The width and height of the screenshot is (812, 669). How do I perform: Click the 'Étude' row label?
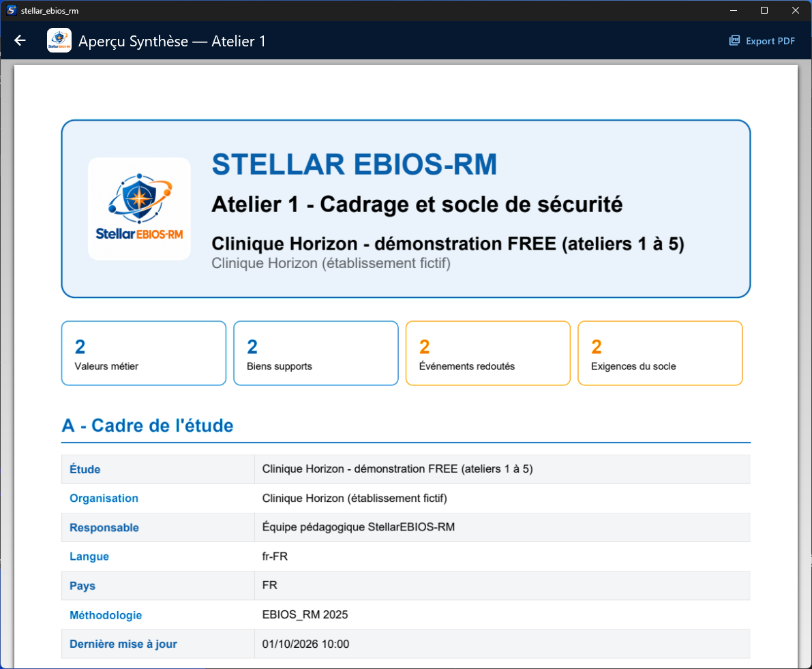pyautogui.click(x=85, y=469)
